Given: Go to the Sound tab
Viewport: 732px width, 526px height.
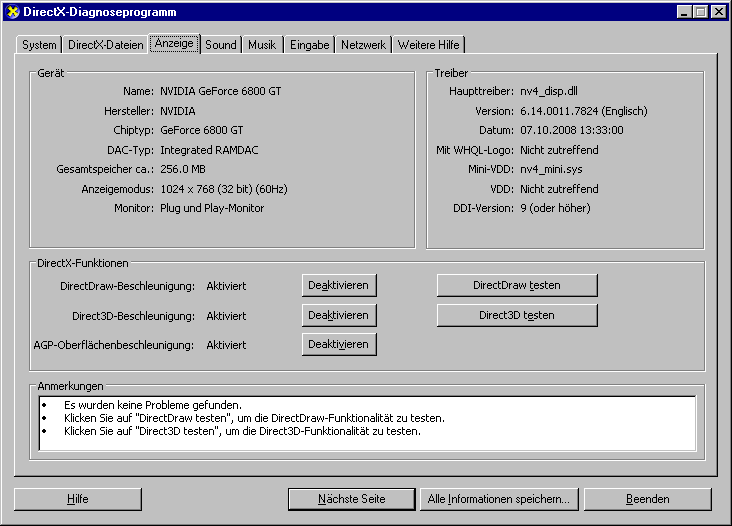Looking at the screenshot, I should click(x=221, y=45).
